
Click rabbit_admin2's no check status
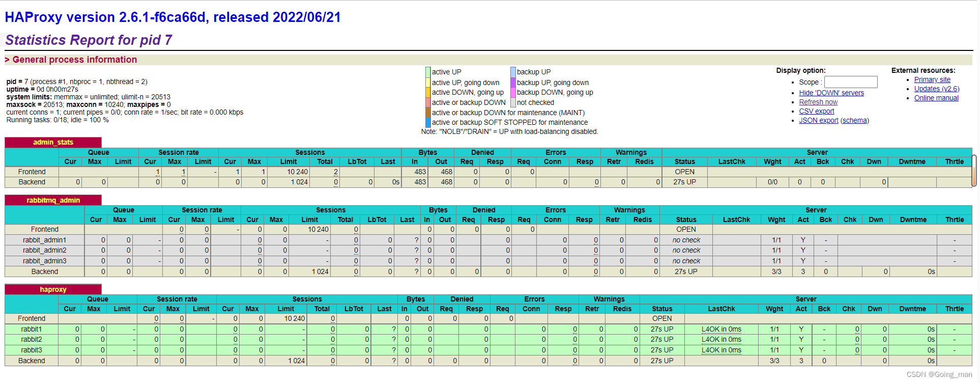coord(686,250)
